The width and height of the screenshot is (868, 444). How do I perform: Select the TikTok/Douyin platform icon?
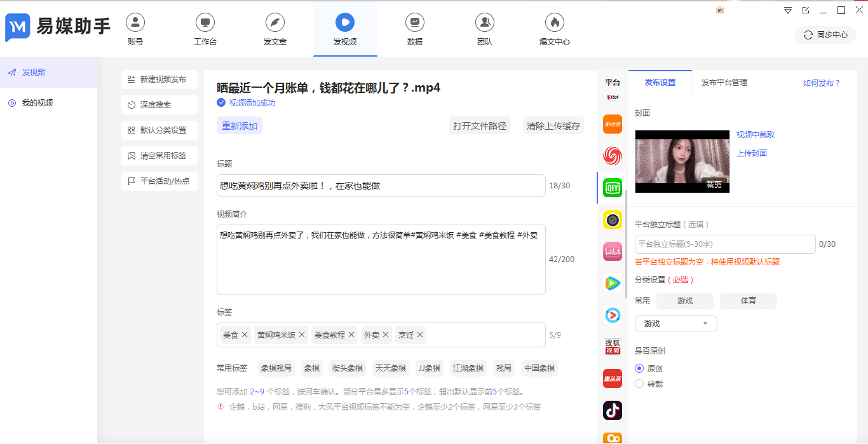[x=613, y=410]
